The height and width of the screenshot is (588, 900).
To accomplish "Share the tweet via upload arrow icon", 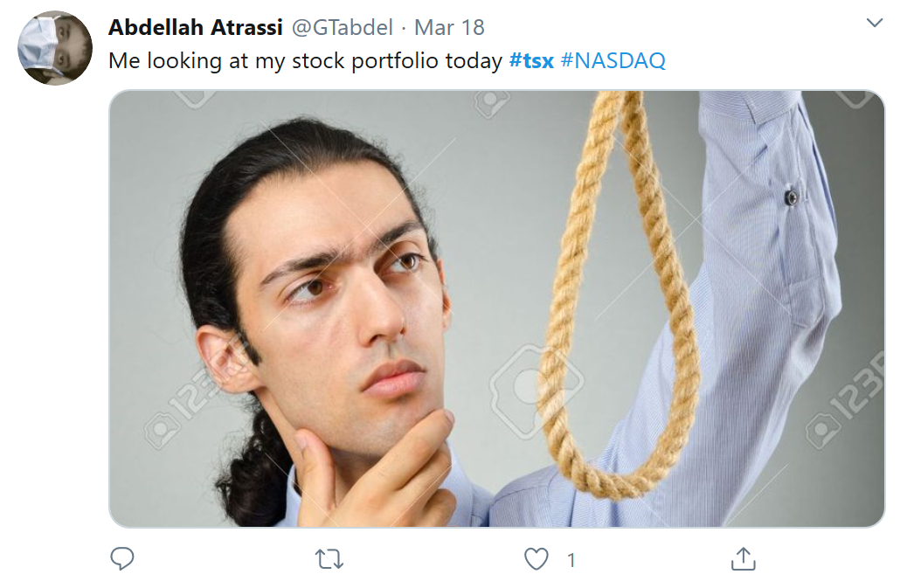I will click(x=744, y=559).
